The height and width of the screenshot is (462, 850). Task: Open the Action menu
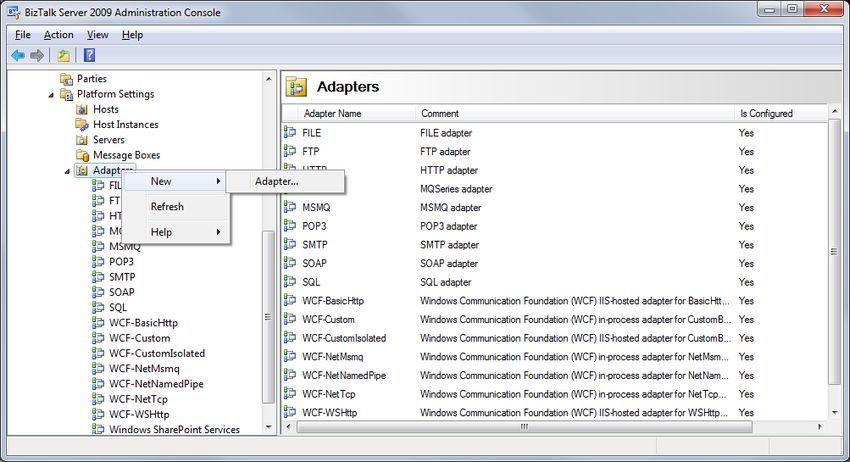coord(59,35)
